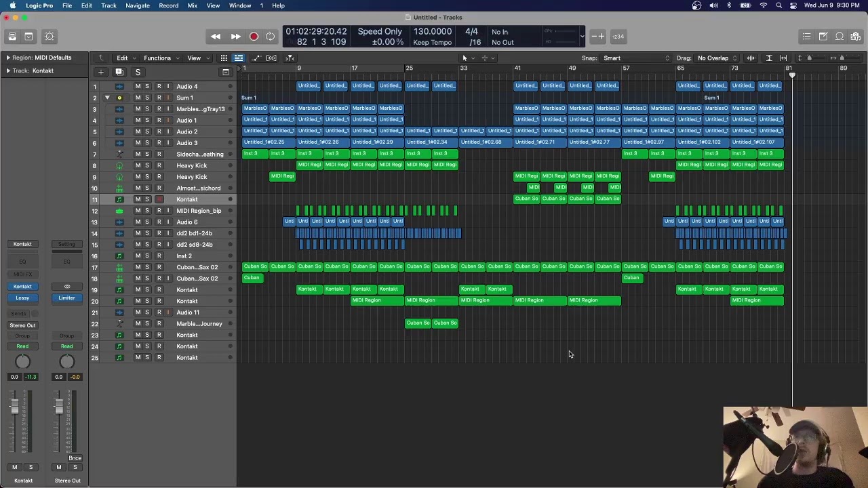This screenshot has height=488, width=868.
Task: Toggle input monitoring on Audio 1 track
Action: [168, 121]
